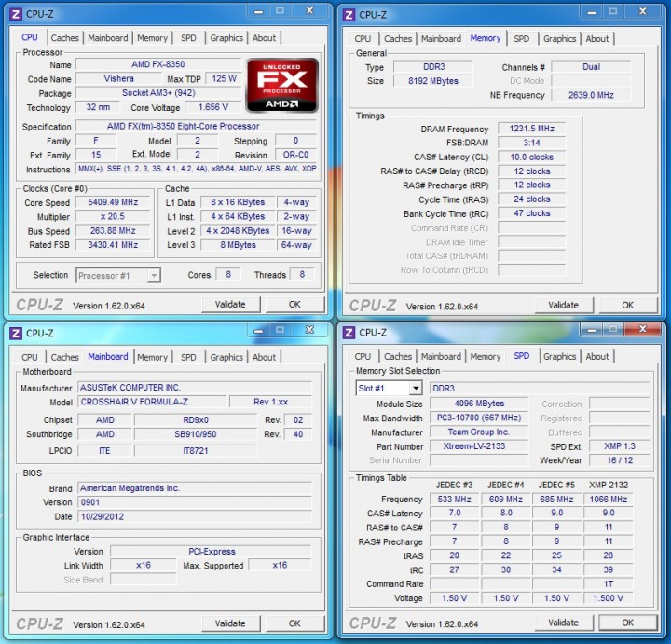671x644 pixels.
Task: Click the Xtreem-LV-2133 part number
Action: (x=479, y=446)
